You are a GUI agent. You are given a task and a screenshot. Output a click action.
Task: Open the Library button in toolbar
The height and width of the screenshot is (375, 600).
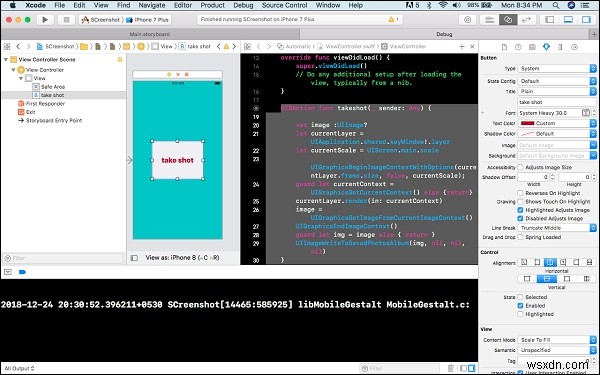tap(467, 20)
